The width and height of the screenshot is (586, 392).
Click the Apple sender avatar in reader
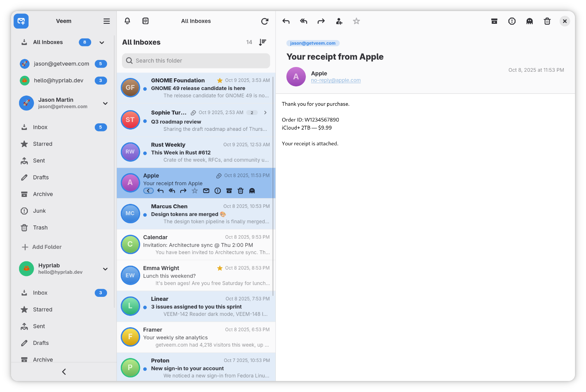[x=296, y=77]
